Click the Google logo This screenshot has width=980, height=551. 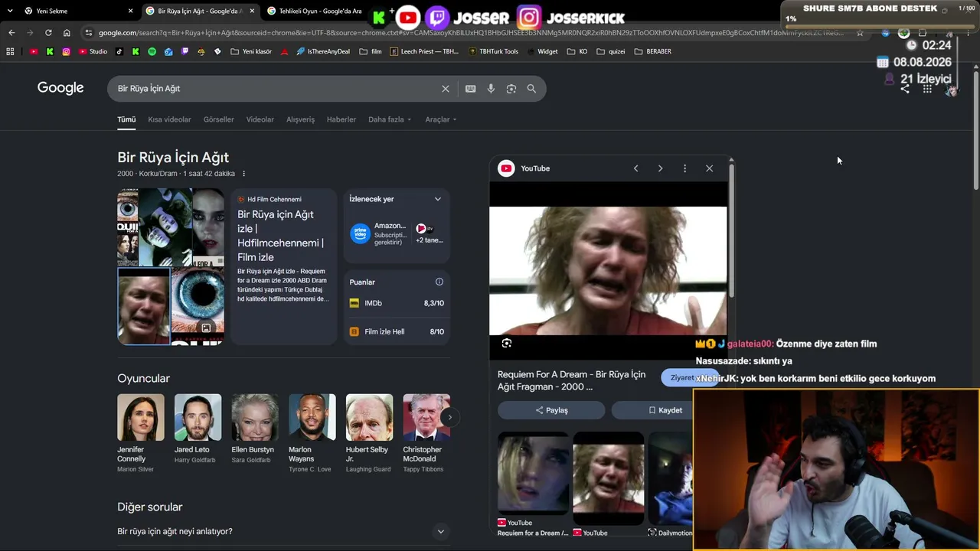(60, 88)
